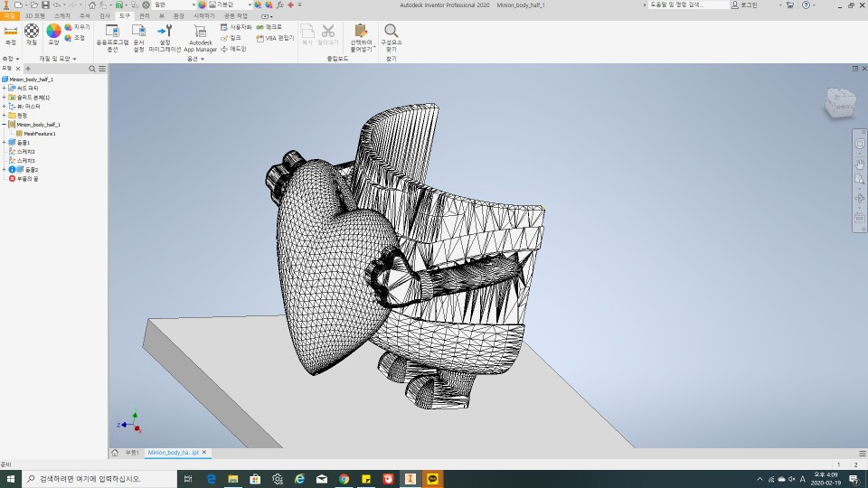Viewport: 868px width, 488px height.
Task: Click the help question mark icon
Action: click(806, 5)
